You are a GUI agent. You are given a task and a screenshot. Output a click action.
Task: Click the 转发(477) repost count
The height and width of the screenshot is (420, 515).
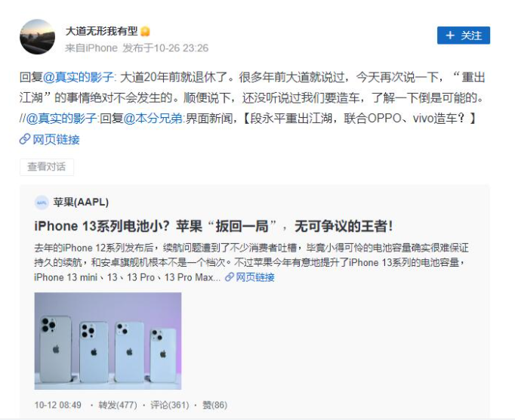pyautogui.click(x=118, y=405)
